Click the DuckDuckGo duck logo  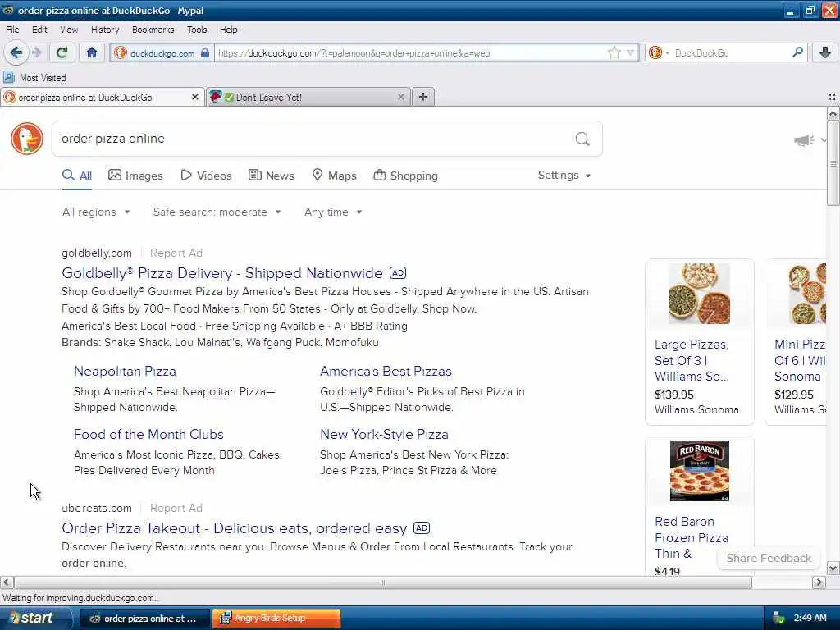27,139
